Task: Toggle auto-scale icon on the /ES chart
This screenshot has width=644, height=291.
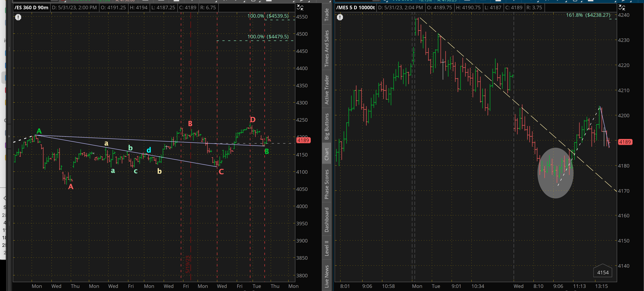Action: (x=300, y=7)
